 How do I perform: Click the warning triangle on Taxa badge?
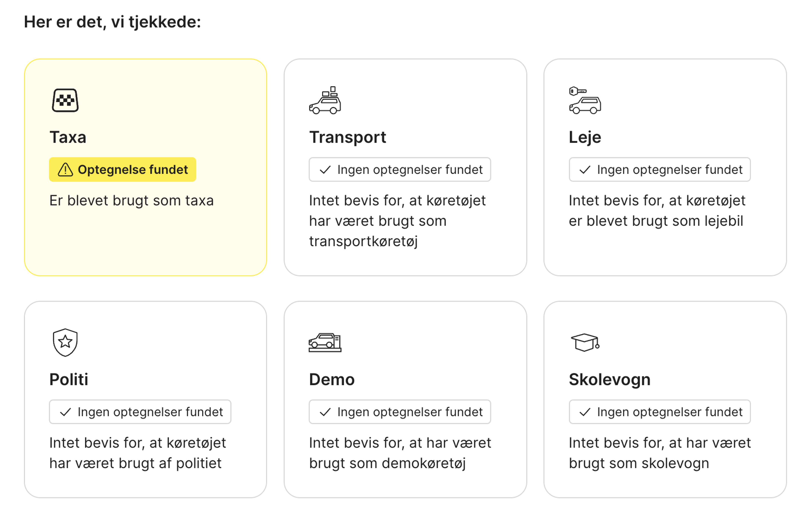coord(66,170)
